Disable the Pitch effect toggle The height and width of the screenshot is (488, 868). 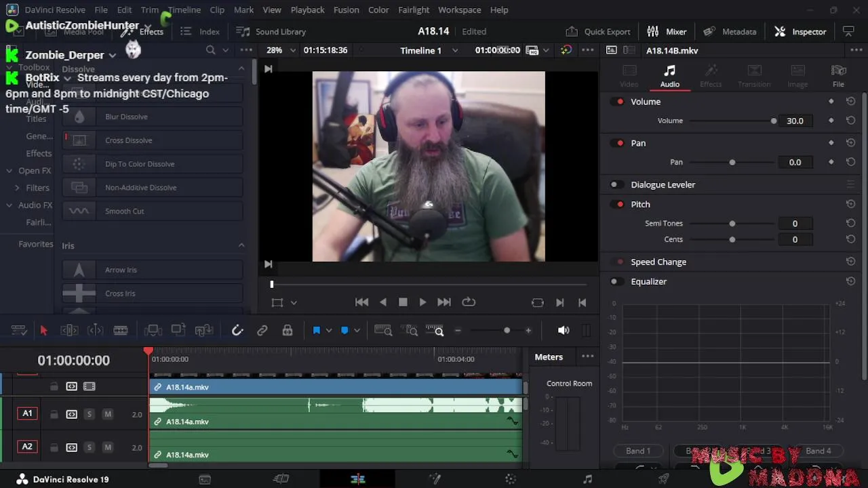click(x=618, y=204)
